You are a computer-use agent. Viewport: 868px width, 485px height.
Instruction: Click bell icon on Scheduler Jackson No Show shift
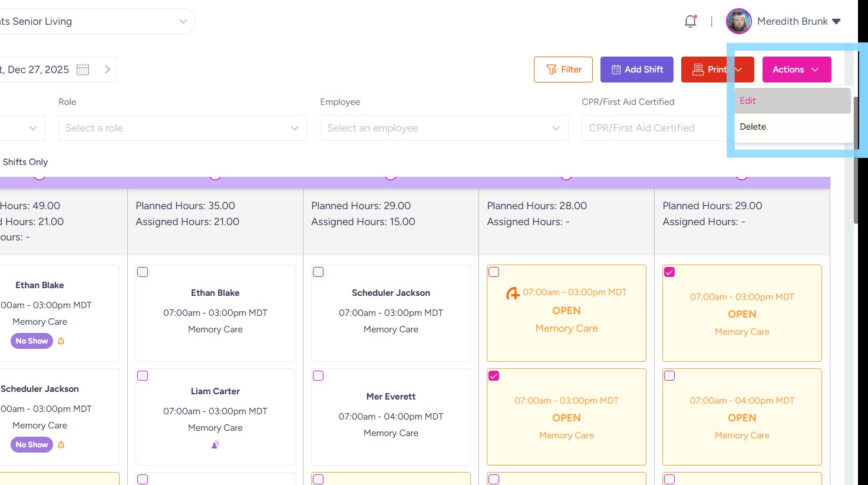(x=61, y=445)
